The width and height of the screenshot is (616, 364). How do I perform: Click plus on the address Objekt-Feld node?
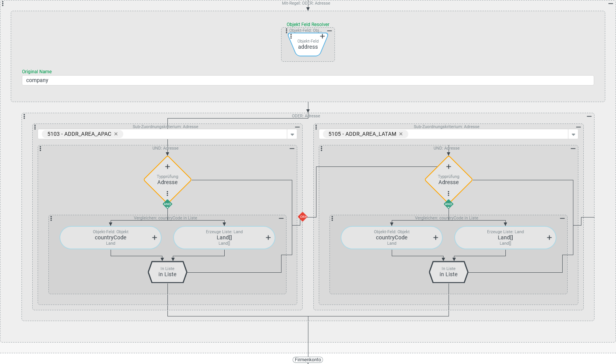[x=322, y=36]
